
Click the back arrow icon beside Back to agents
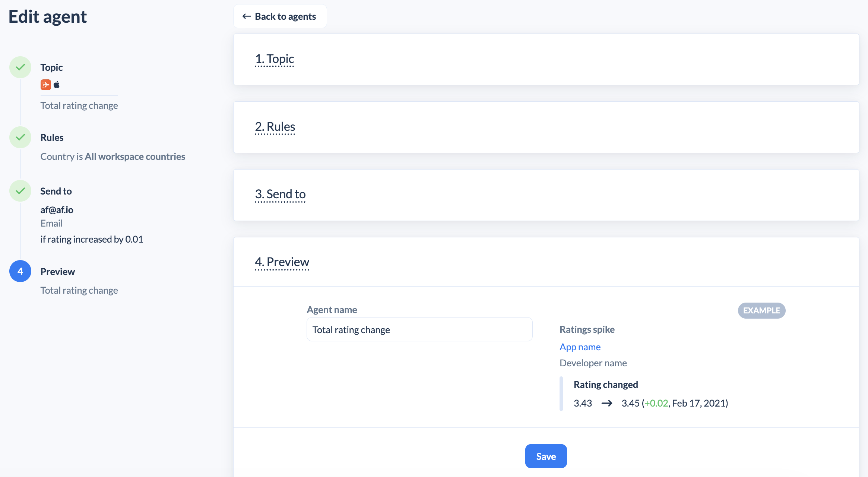[247, 16]
